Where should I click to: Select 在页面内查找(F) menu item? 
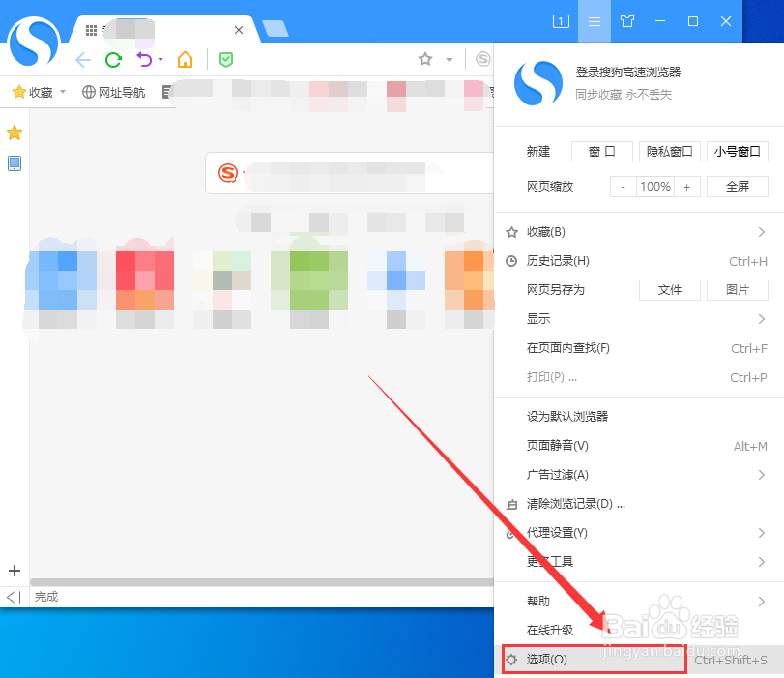pos(638,348)
